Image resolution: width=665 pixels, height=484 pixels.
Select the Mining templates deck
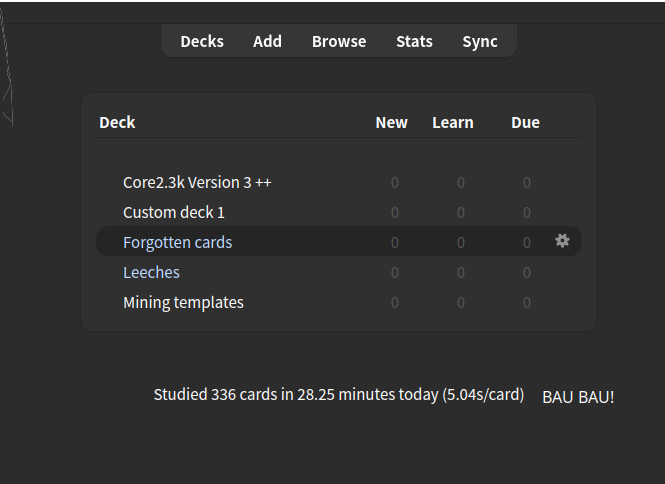(183, 302)
